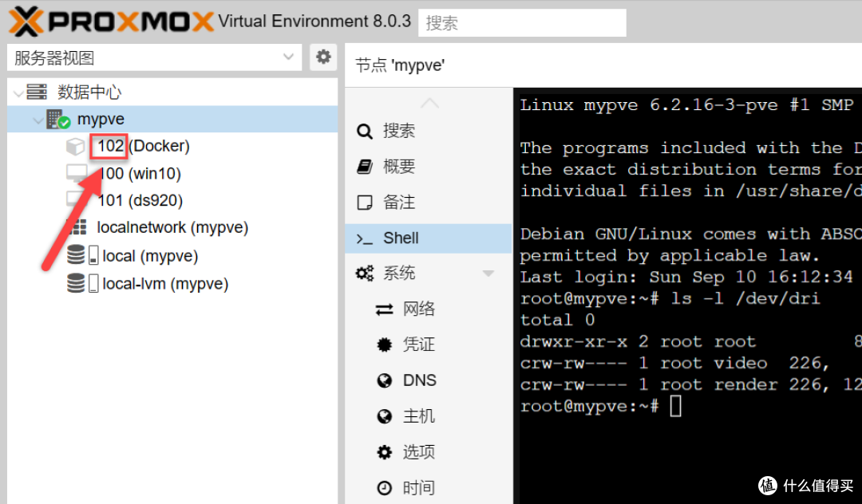Click the Docker container cube icon

point(75,147)
